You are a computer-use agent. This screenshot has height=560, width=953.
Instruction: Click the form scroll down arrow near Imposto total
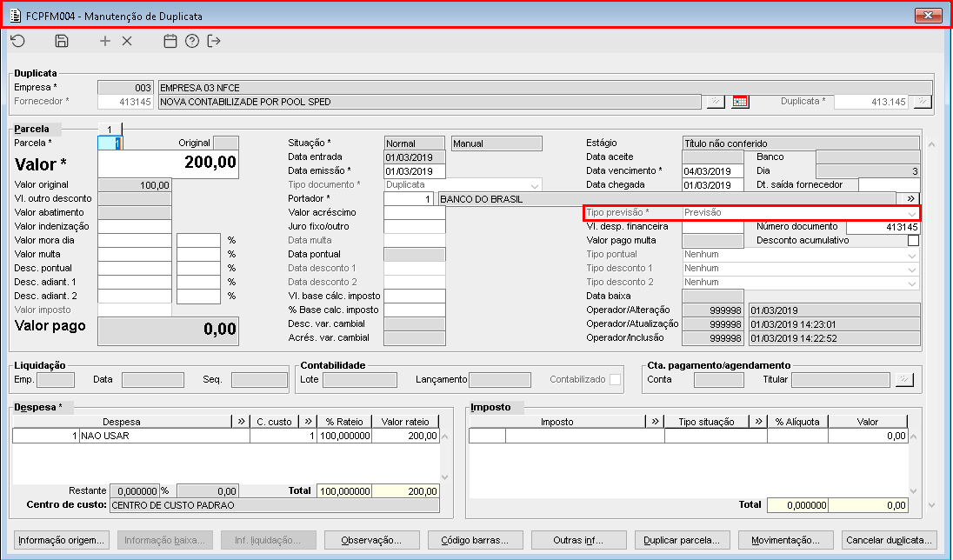pyautogui.click(x=931, y=504)
